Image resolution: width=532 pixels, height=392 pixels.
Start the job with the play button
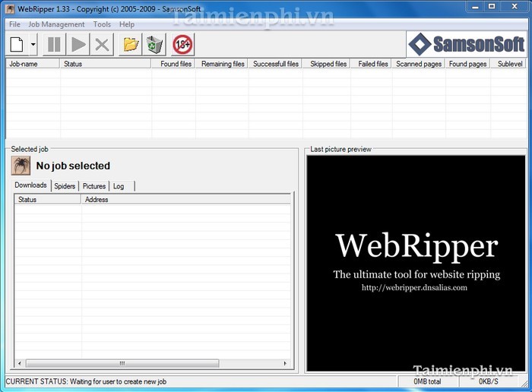(78, 44)
